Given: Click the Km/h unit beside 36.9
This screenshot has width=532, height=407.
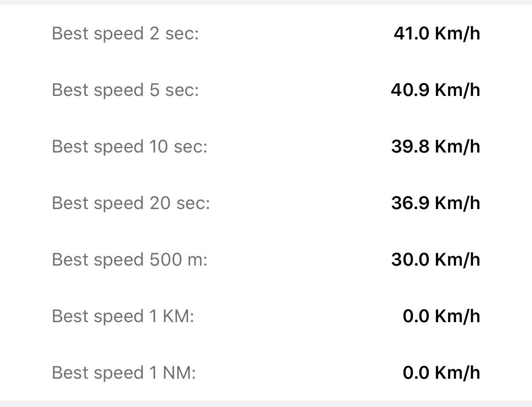Looking at the screenshot, I should [x=457, y=203].
